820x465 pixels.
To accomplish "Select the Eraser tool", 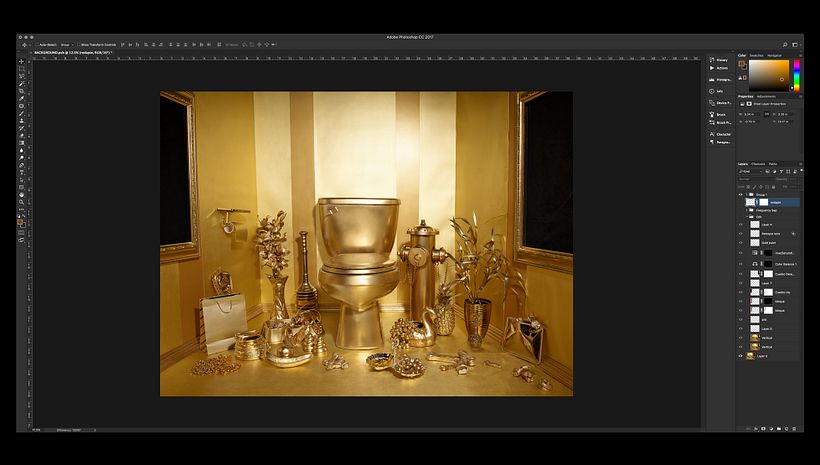I will point(21,135).
